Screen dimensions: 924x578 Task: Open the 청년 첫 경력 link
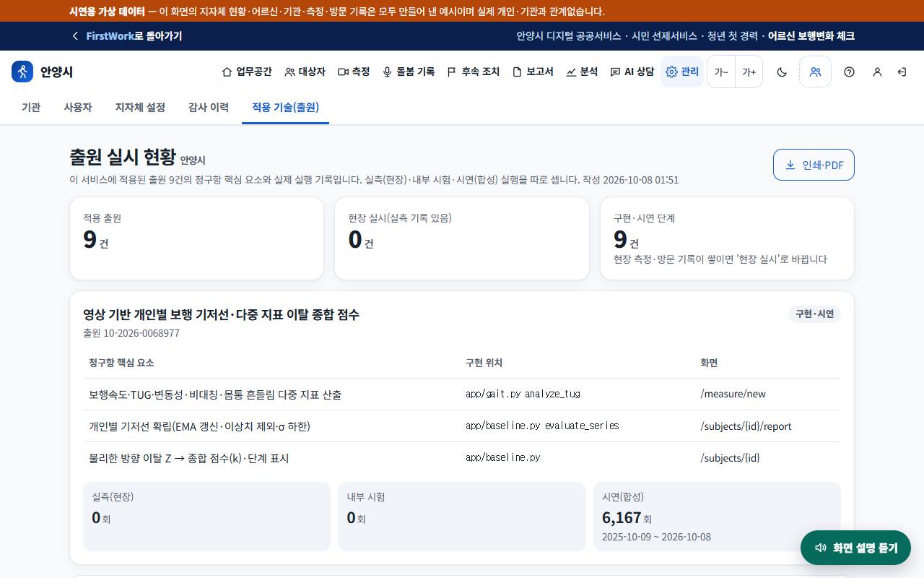[x=733, y=35]
